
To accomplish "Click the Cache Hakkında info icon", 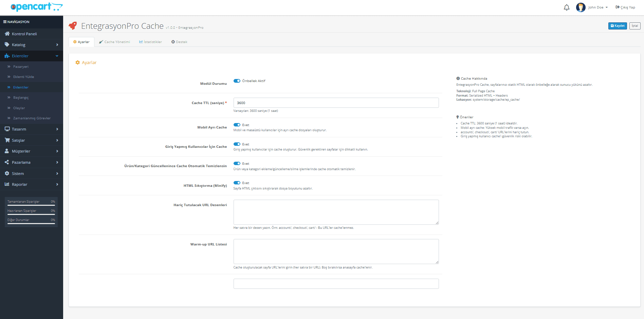I will 458,78.
